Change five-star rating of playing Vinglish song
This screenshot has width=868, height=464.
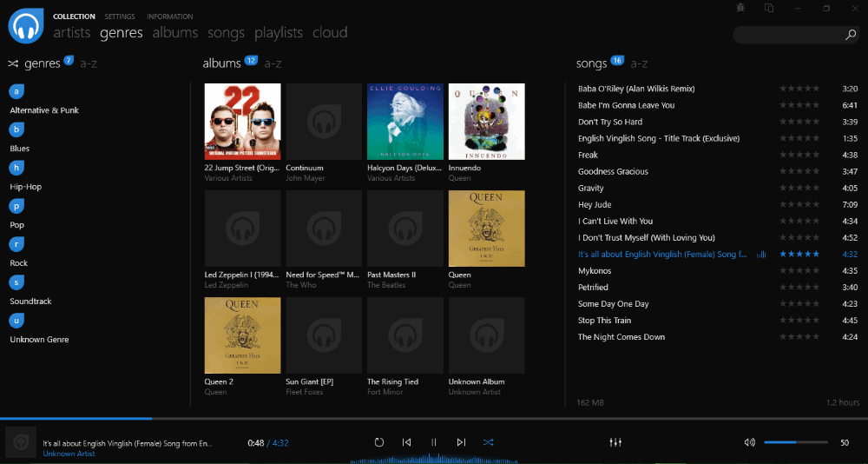[x=799, y=255]
